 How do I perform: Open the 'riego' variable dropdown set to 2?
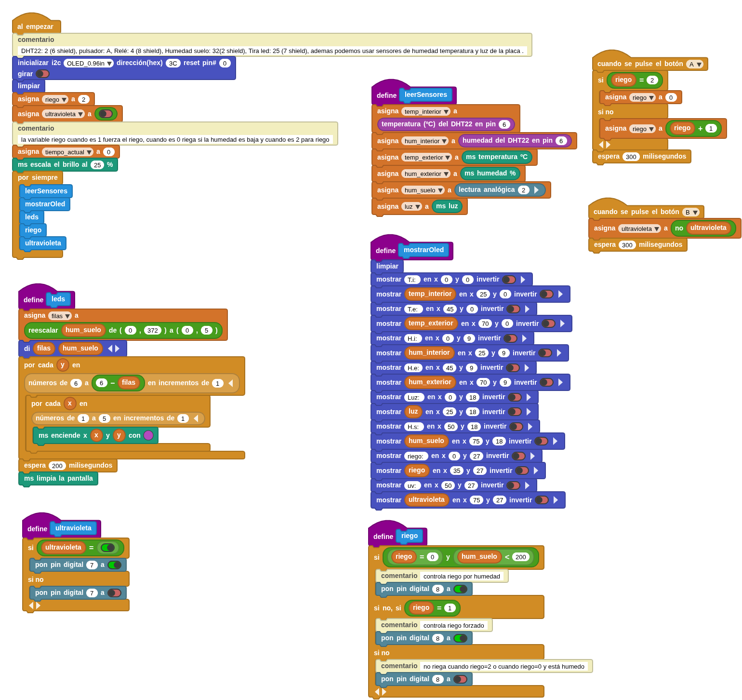tap(55, 99)
